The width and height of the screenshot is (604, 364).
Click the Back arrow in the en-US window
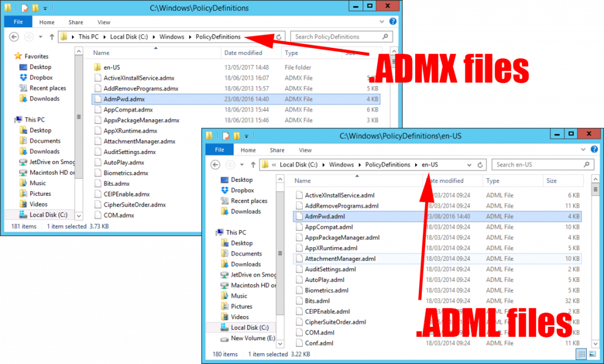click(x=215, y=165)
